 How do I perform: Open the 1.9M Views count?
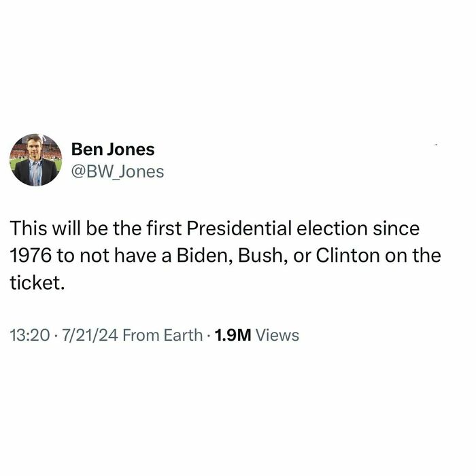256,335
